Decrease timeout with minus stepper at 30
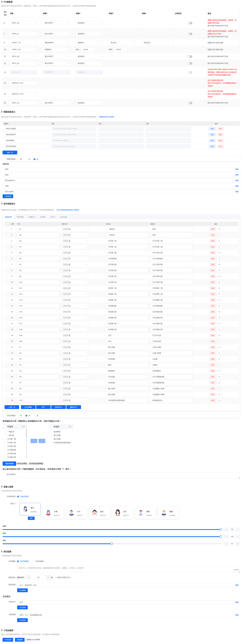 pos(29,577)
